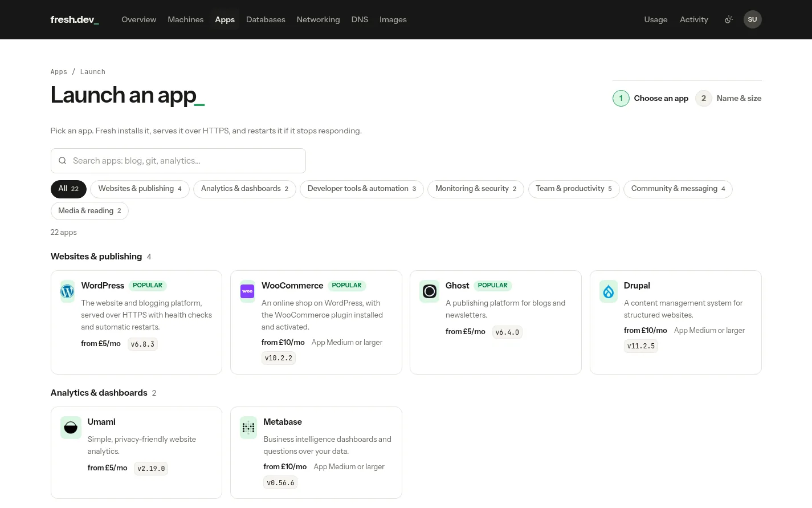Image resolution: width=812 pixels, height=508 pixels.
Task: Select the Apps nav tab
Action: 225,19
